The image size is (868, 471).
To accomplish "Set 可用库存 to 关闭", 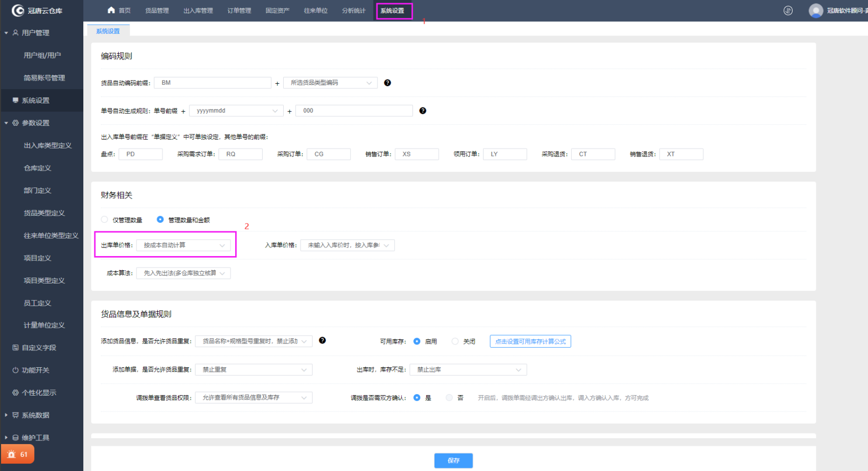I will coord(455,341).
